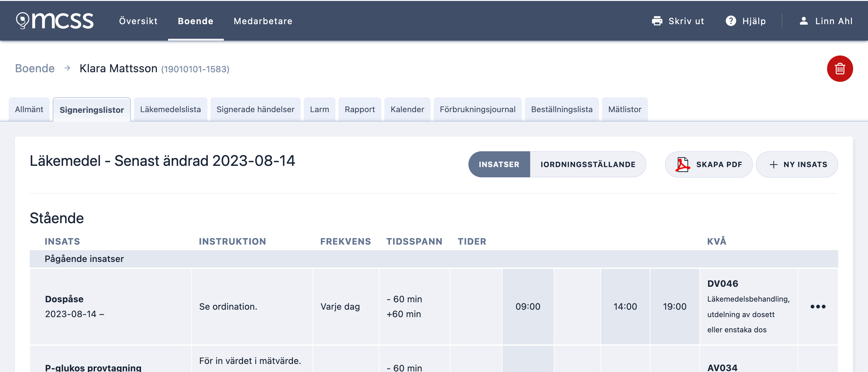Click the TIDSSPANN column header
The image size is (868, 372).
pos(414,241)
